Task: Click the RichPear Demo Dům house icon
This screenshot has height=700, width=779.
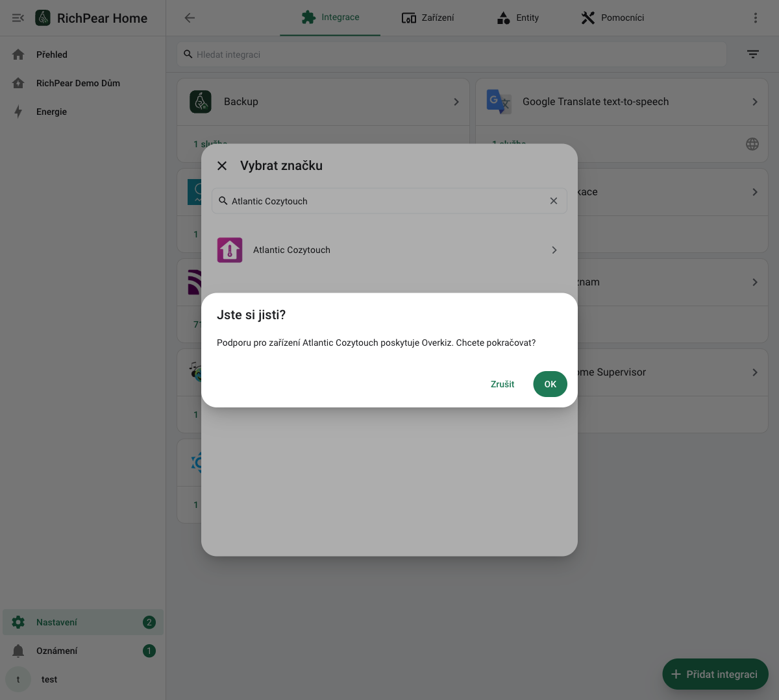Action: coord(18,83)
